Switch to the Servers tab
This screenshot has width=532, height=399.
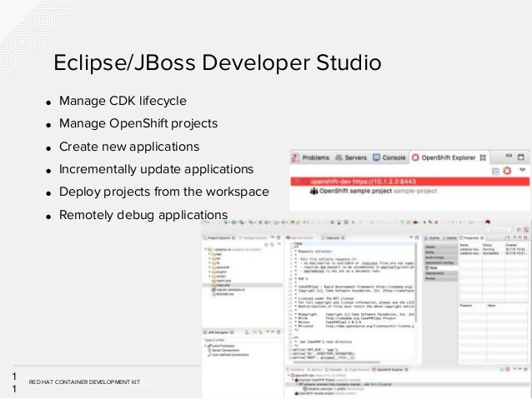tap(351, 157)
